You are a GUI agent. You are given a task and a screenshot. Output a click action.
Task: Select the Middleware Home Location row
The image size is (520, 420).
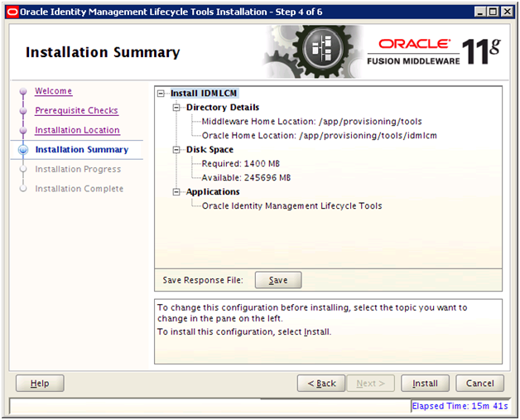tap(311, 122)
